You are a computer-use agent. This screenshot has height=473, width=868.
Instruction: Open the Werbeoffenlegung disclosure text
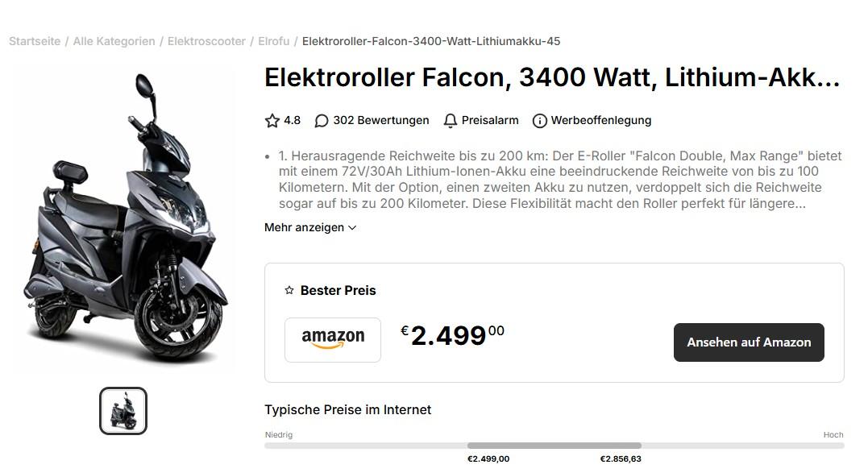click(600, 121)
